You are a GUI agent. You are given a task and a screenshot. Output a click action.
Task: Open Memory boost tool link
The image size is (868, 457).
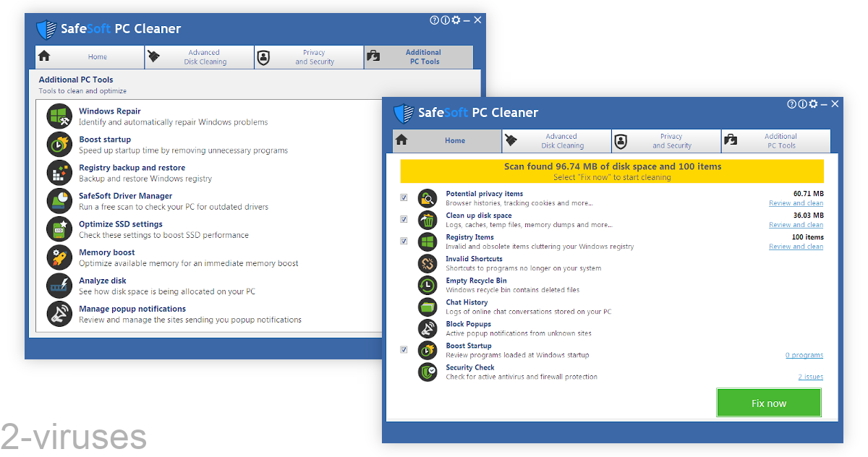tap(107, 252)
